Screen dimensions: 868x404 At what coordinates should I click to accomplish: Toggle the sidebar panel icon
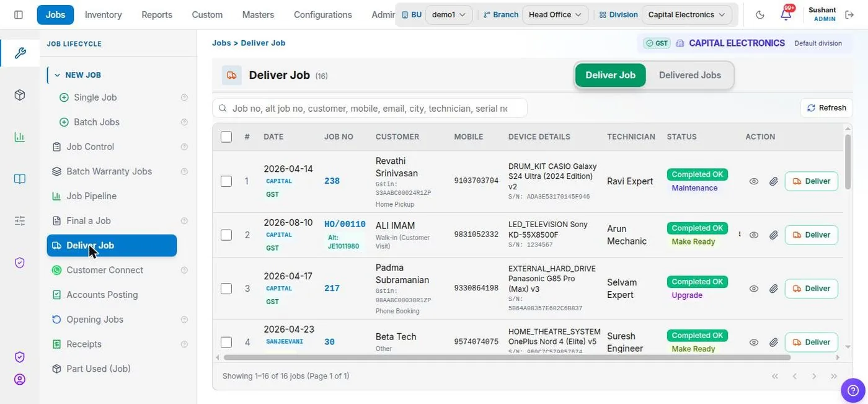point(19,14)
